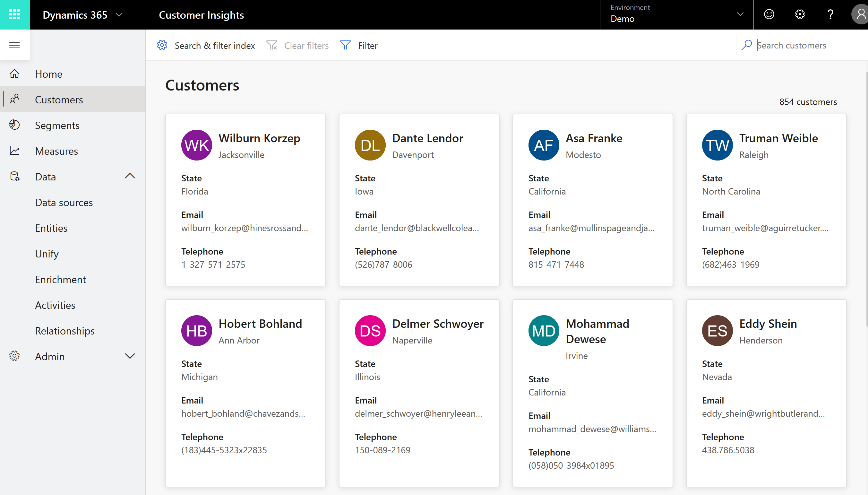Screen dimensions: 868x495
Task: Open Hobert Bohland customer name
Action: (x=260, y=323)
